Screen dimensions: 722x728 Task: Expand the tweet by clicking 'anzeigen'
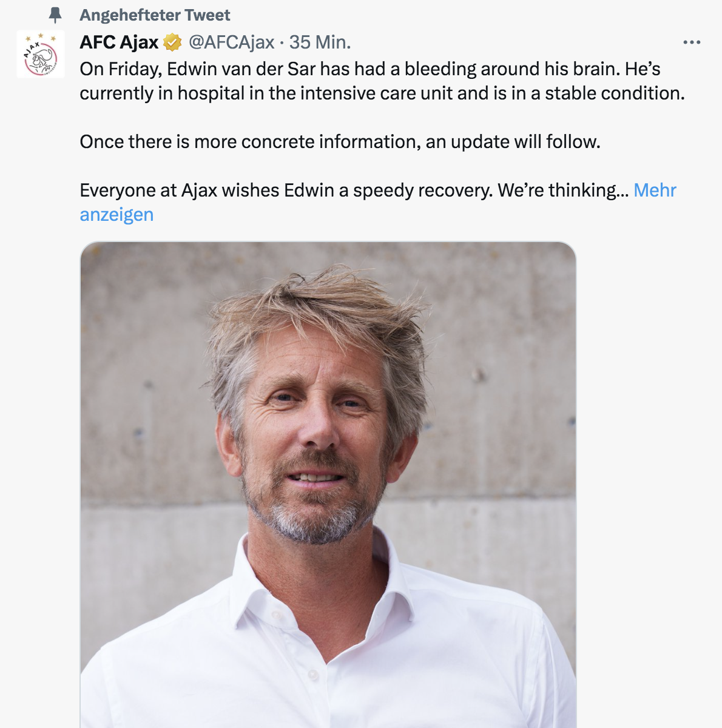pyautogui.click(x=116, y=215)
